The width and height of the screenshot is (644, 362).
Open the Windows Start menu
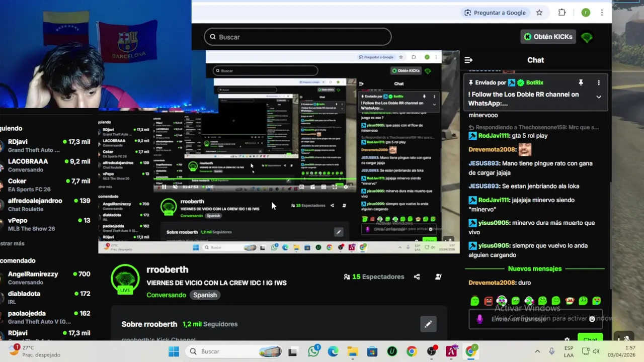coord(174,351)
